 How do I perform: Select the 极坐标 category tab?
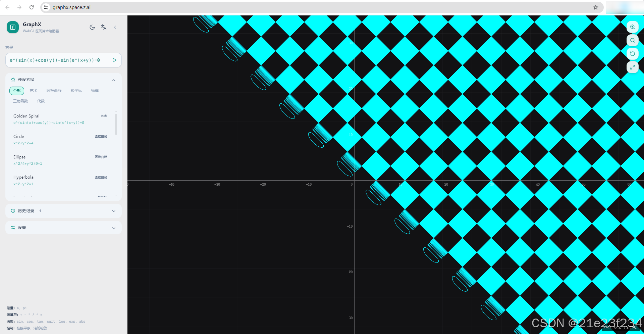point(76,91)
